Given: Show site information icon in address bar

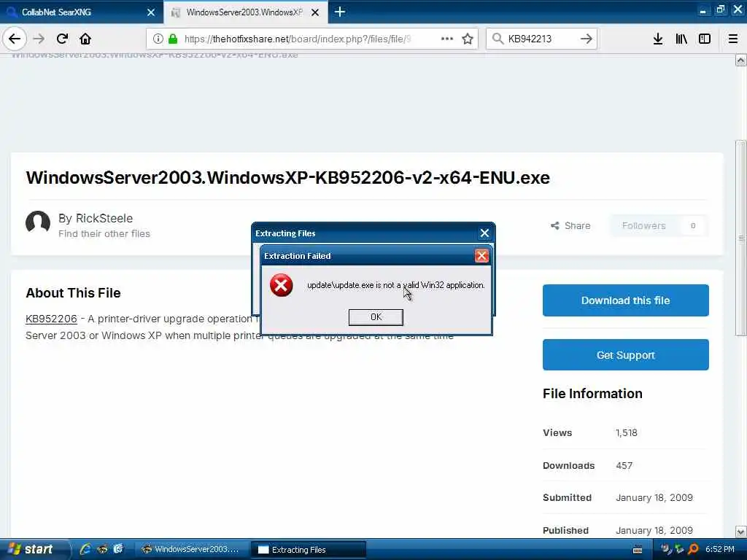Looking at the screenshot, I should [158, 39].
